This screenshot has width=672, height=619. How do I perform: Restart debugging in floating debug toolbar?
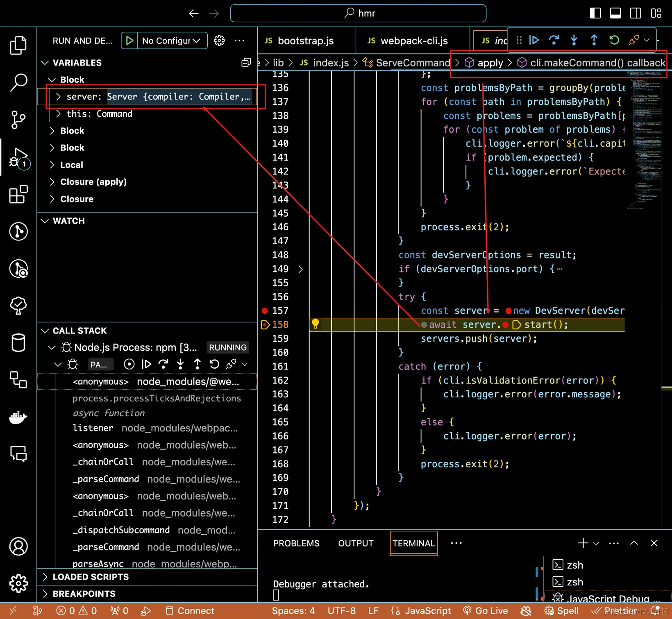point(614,40)
